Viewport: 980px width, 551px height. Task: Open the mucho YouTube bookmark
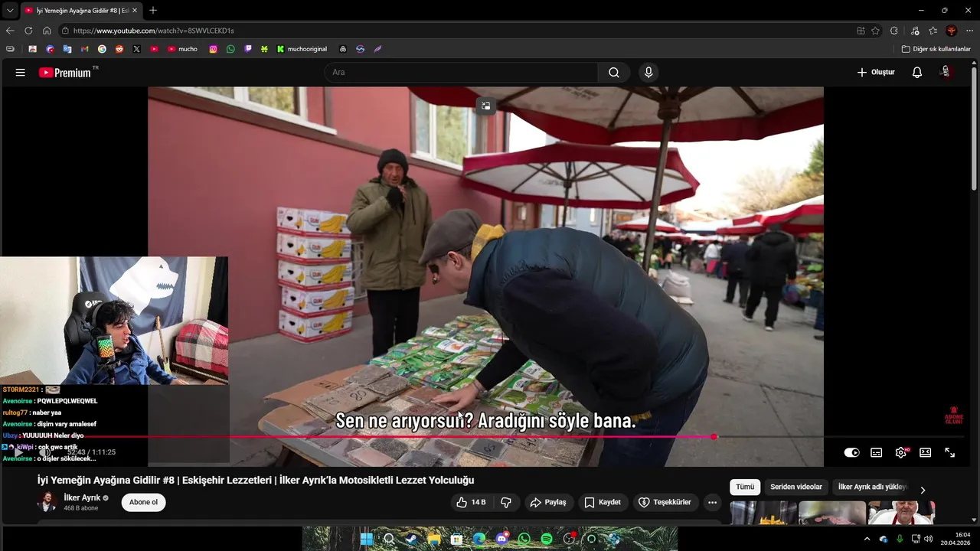point(183,49)
